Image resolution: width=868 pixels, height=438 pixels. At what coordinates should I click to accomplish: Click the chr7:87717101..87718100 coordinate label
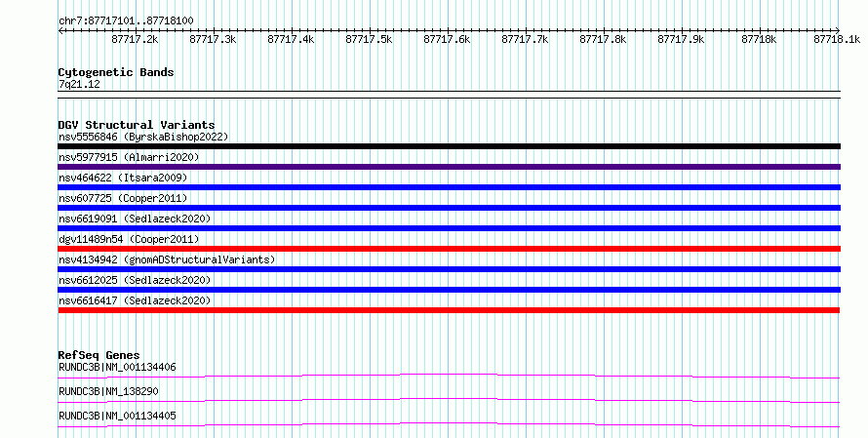126,21
